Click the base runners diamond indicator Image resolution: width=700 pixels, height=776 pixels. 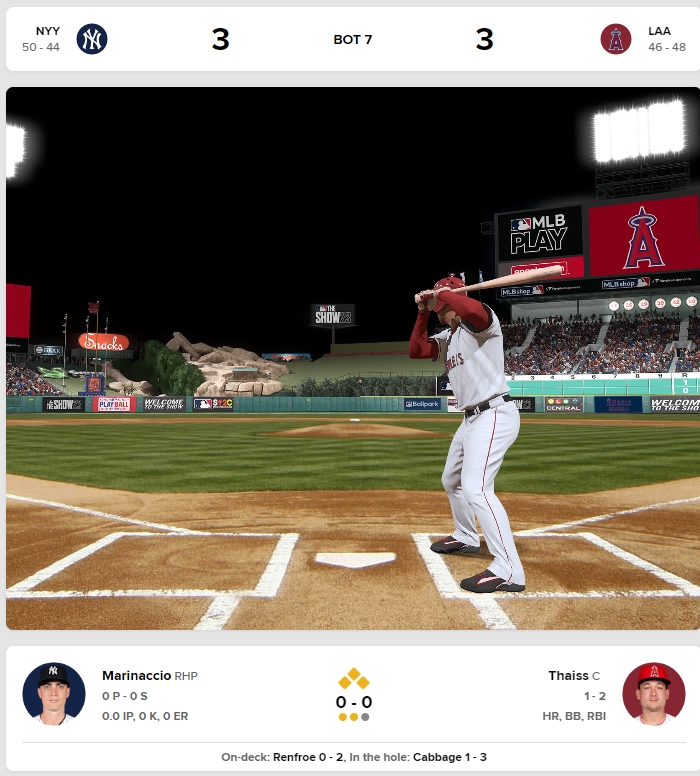click(x=353, y=679)
